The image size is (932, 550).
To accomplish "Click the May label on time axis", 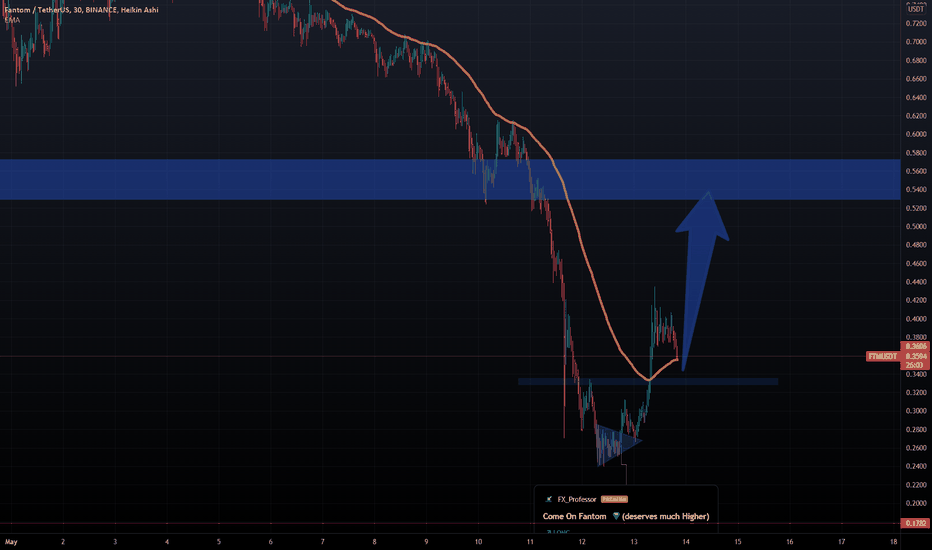I will point(11,542).
